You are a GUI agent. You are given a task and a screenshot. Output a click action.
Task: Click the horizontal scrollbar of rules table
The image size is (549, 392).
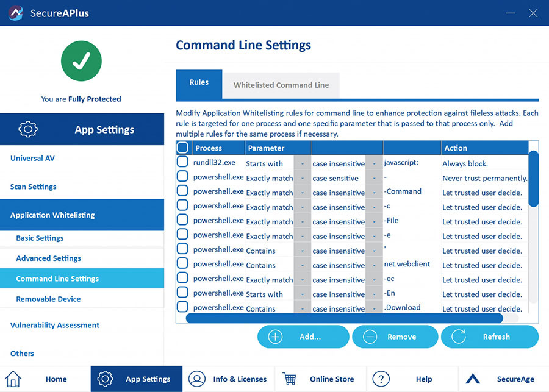[x=345, y=318]
